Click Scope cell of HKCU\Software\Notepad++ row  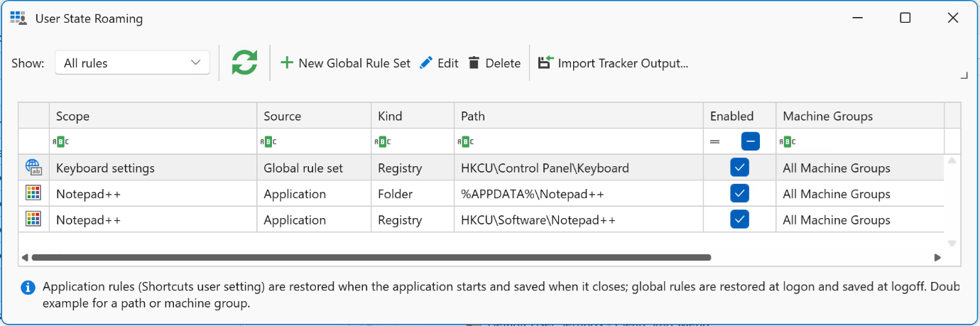click(x=153, y=219)
